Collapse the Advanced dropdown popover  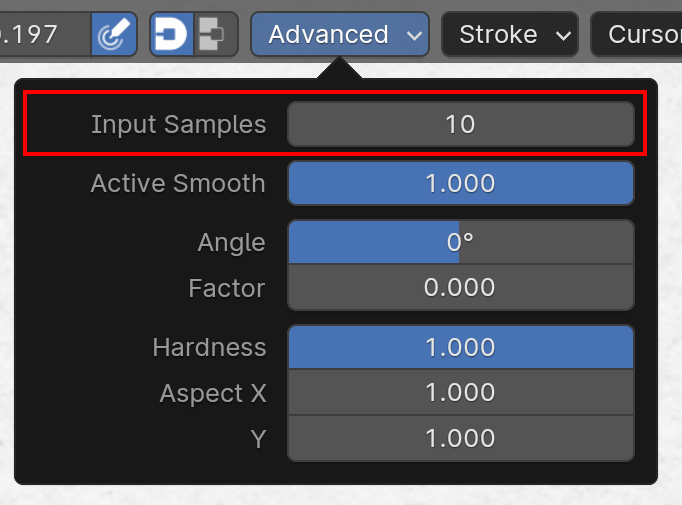click(339, 35)
